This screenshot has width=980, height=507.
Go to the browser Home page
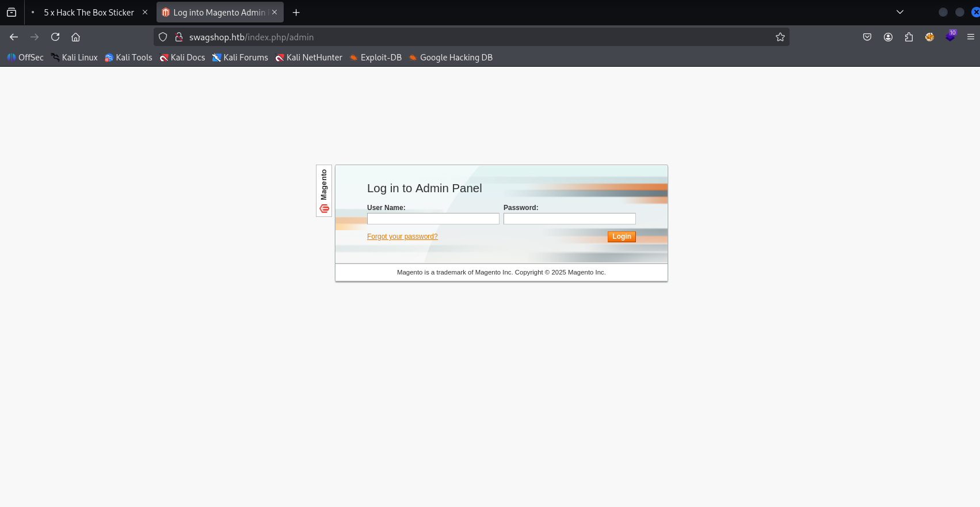coord(75,37)
